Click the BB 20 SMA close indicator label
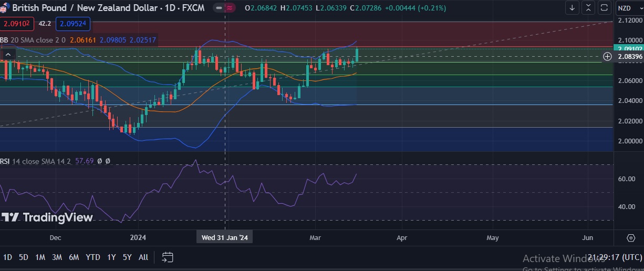This screenshot has width=644, height=271. tap(33, 40)
